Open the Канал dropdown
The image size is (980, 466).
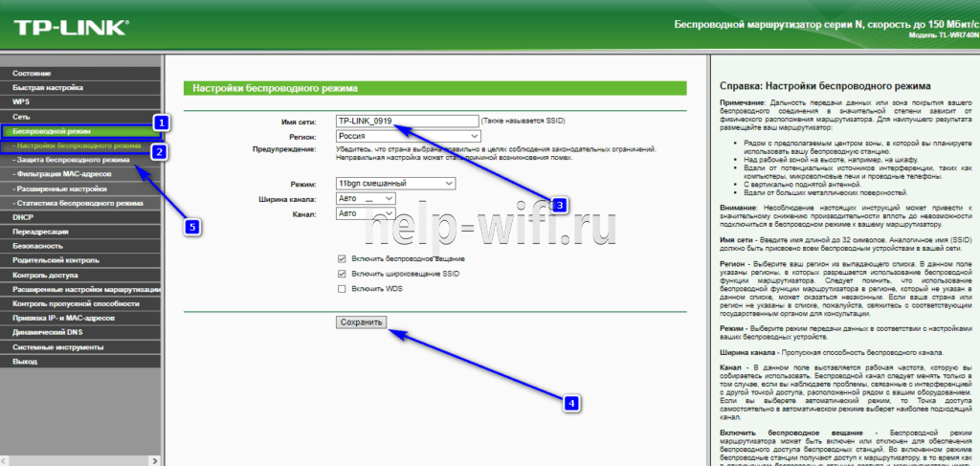click(367, 213)
